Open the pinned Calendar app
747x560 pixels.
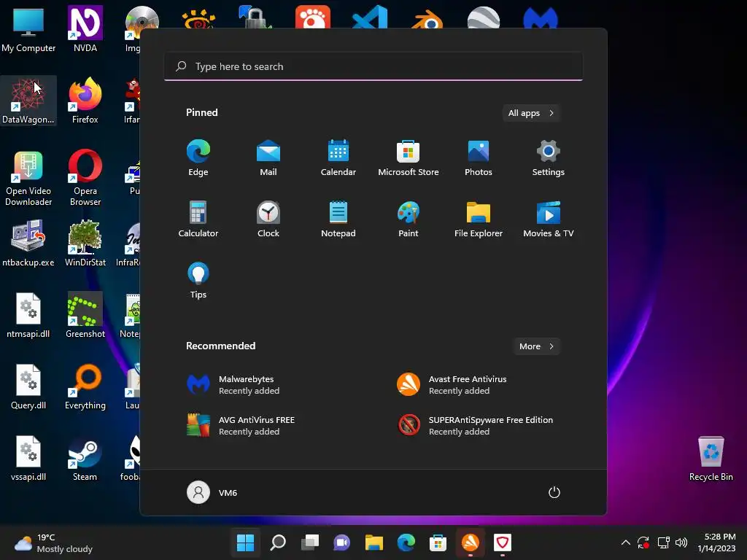[338, 158]
